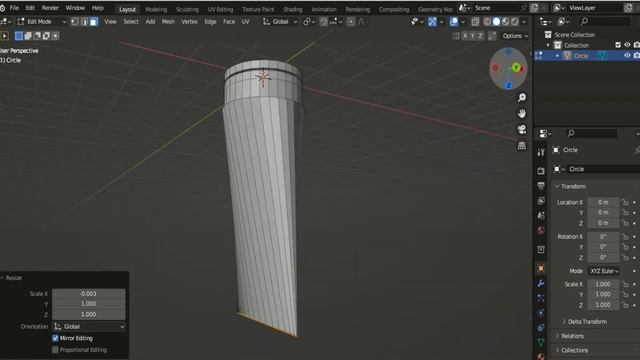Toggle show gizmo button
Screen dimensions: 640x360
click(x=432, y=22)
